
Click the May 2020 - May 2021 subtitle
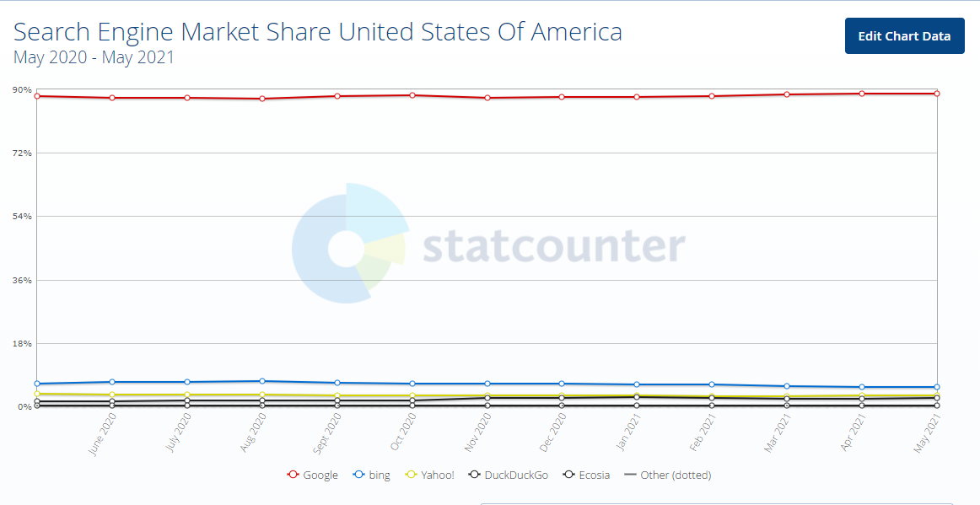[x=94, y=58]
